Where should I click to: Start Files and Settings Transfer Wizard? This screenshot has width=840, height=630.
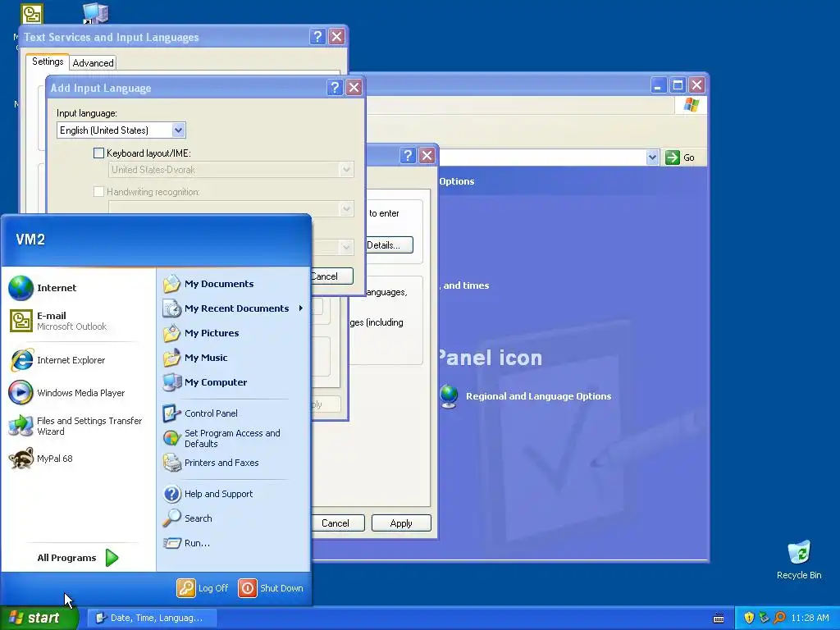pyautogui.click(x=75, y=426)
